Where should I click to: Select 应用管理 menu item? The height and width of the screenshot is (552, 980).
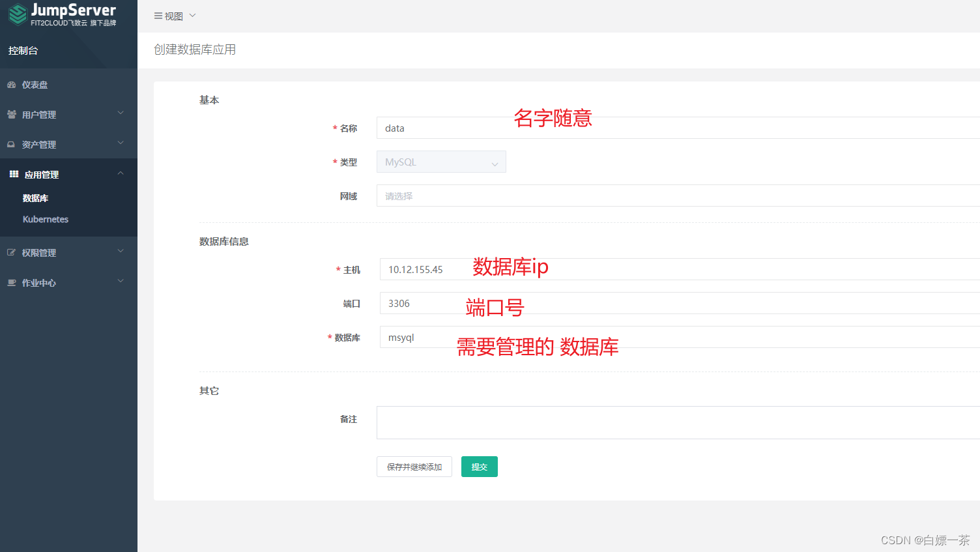point(42,175)
